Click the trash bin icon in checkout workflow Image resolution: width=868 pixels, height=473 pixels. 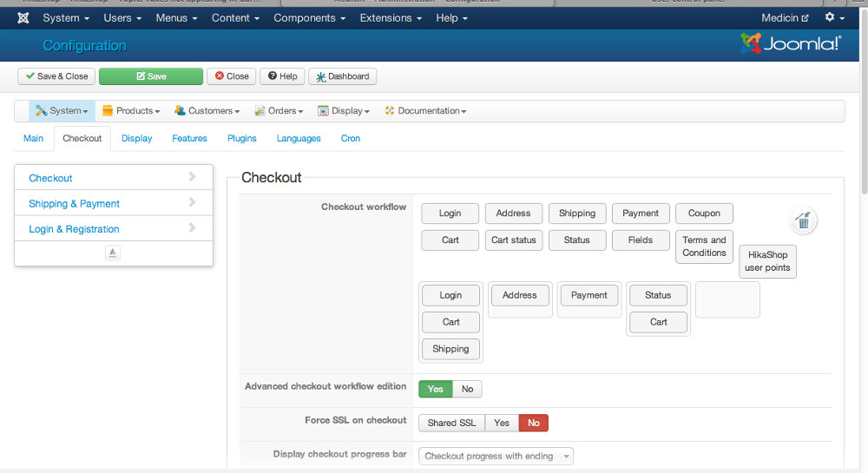coord(803,220)
